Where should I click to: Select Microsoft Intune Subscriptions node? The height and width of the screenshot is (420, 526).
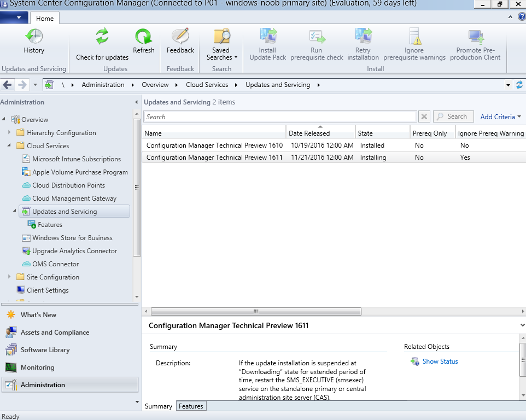tap(76, 159)
